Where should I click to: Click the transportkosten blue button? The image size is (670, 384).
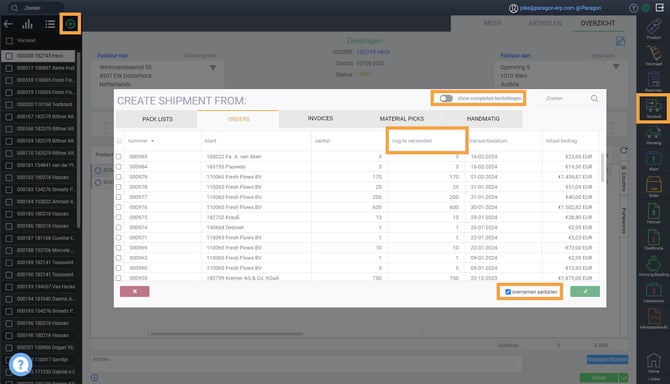point(607,360)
